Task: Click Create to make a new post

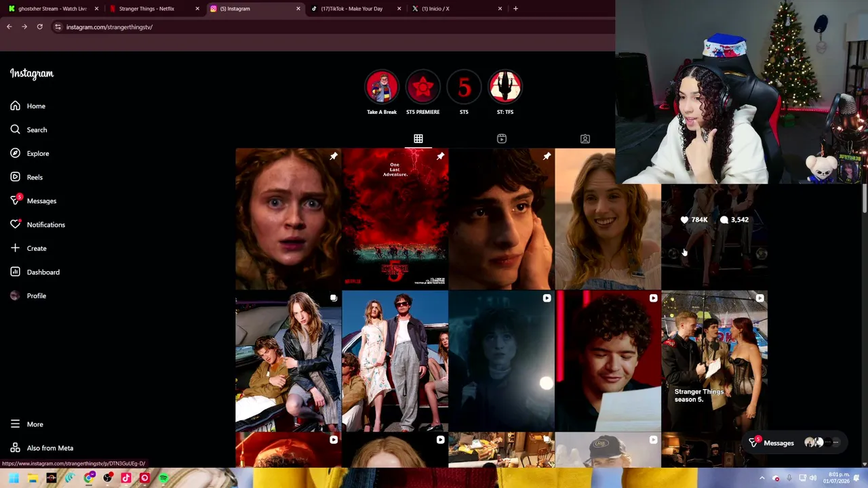Action: pyautogui.click(x=28, y=248)
